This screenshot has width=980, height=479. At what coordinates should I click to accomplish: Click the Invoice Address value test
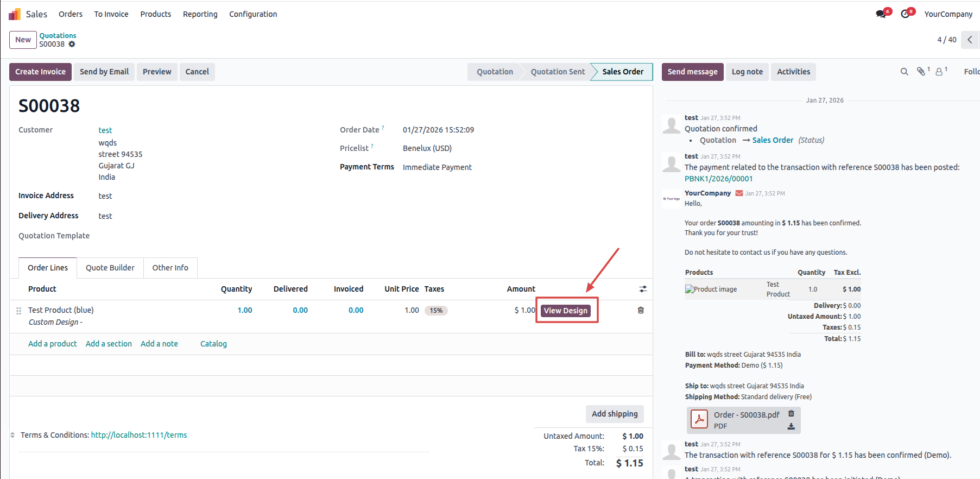click(105, 196)
